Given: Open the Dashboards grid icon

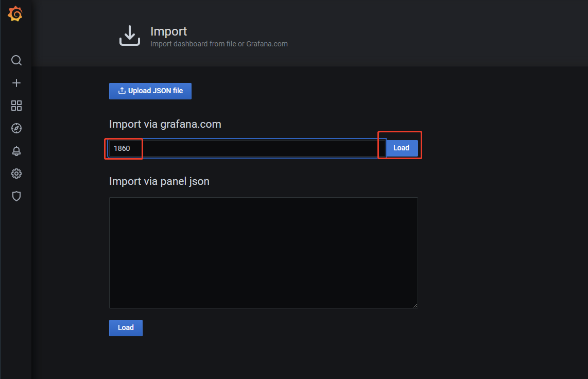Looking at the screenshot, I should pos(16,106).
